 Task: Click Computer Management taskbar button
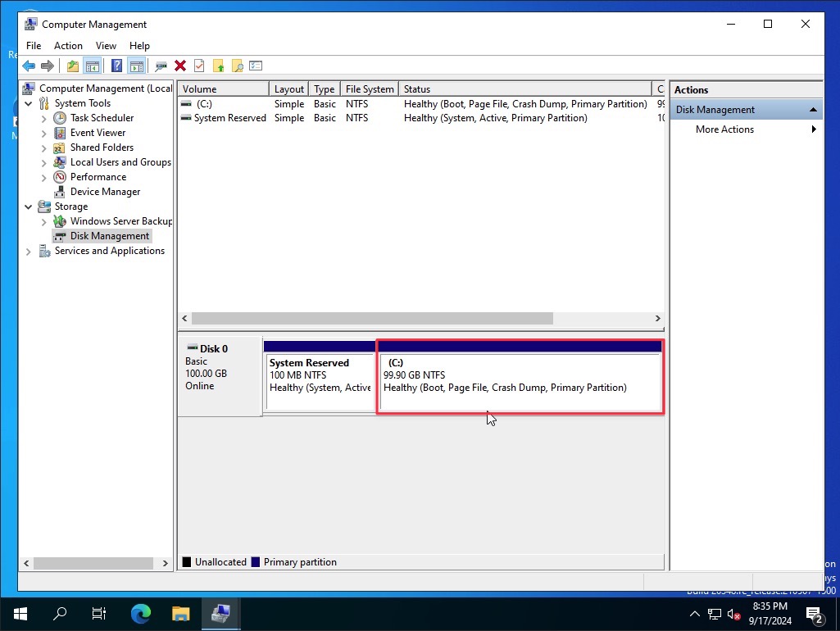(x=220, y=614)
